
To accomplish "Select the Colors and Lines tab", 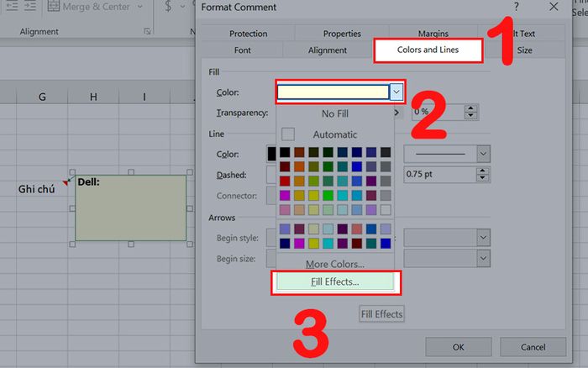I will [x=428, y=50].
